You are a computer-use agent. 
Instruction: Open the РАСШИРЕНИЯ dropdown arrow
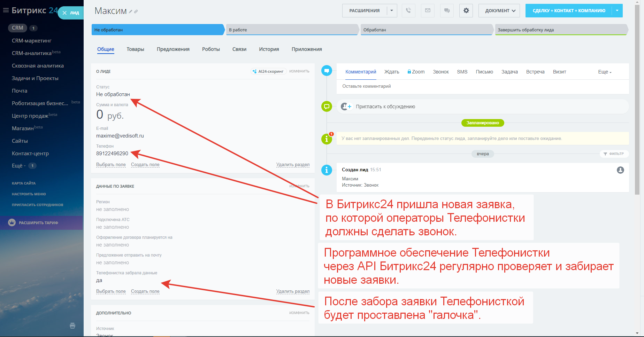coord(392,10)
